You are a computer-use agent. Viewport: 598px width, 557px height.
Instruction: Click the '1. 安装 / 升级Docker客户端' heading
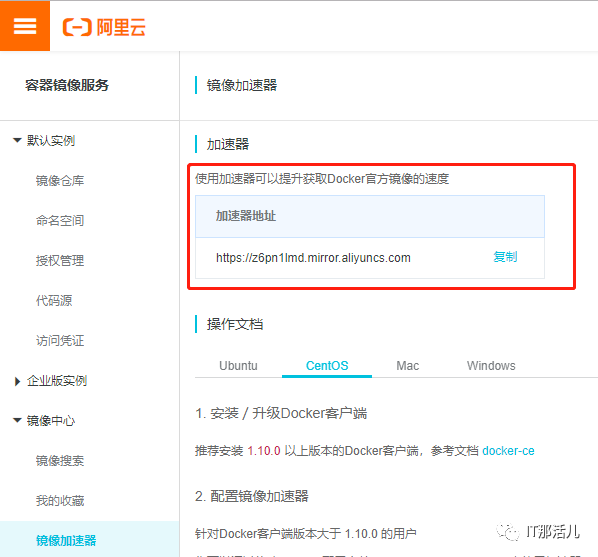281,413
